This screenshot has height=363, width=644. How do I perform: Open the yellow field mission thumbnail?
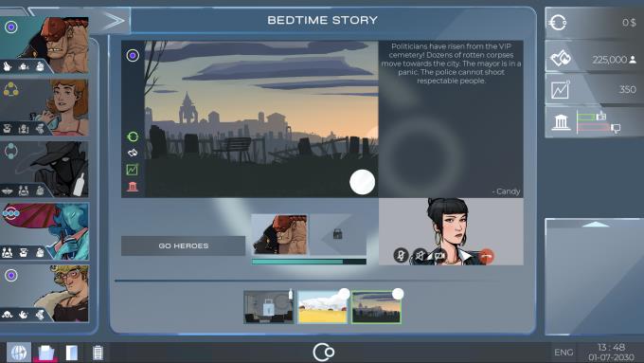pyautogui.click(x=322, y=307)
